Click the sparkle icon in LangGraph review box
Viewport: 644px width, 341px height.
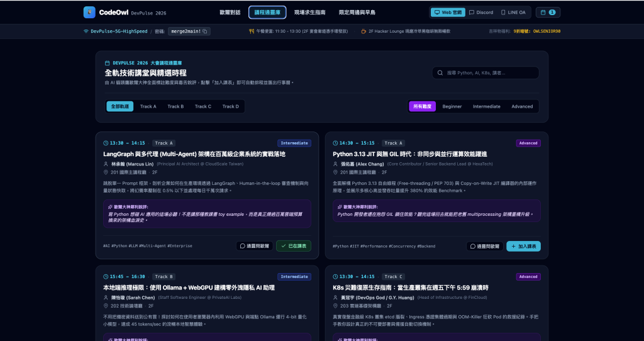coord(110,207)
